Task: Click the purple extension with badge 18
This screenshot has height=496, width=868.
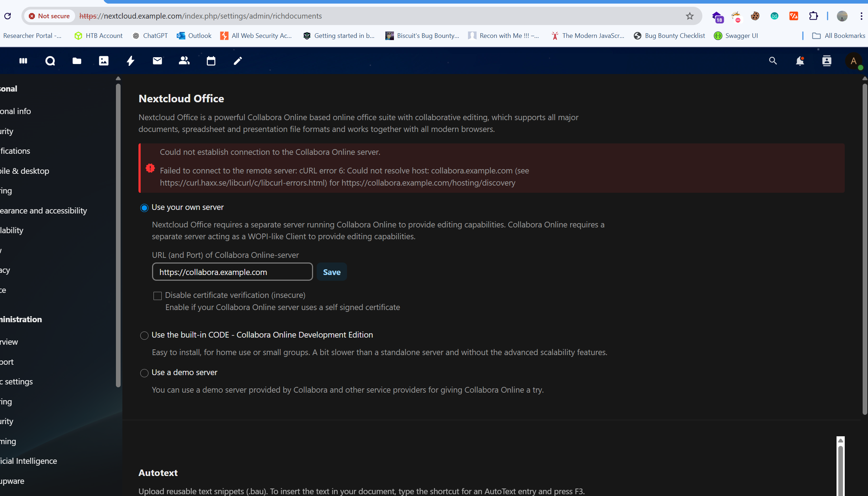Action: [x=717, y=16]
